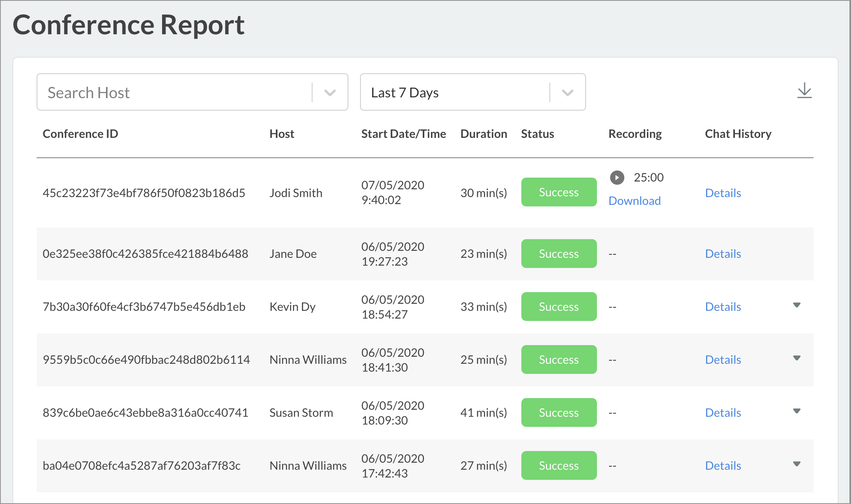Open chat Details for Jodi Smith
Image resolution: width=851 pixels, height=504 pixels.
tap(723, 193)
